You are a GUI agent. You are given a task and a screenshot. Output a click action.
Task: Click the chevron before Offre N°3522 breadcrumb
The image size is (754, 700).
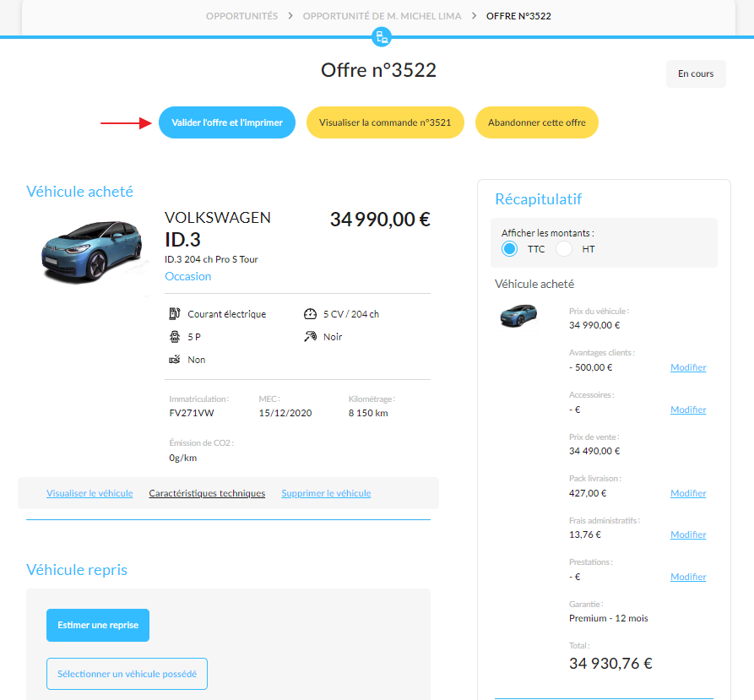[474, 16]
